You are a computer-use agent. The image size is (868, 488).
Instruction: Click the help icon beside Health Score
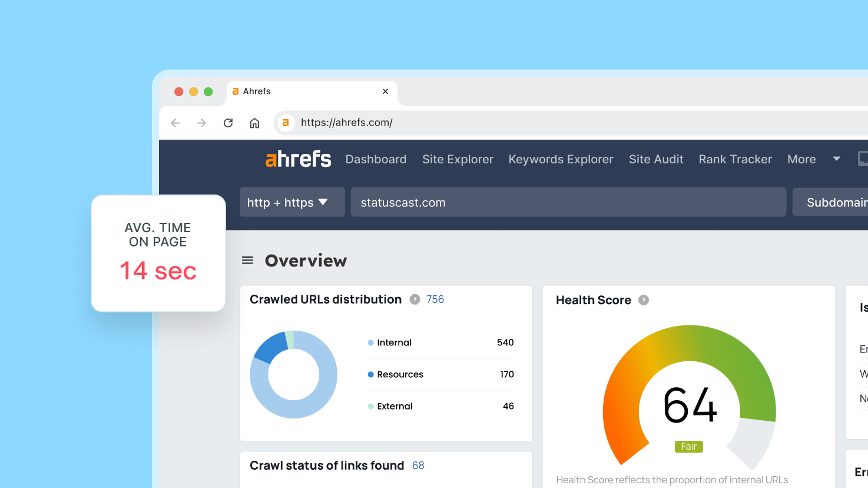pos(644,300)
